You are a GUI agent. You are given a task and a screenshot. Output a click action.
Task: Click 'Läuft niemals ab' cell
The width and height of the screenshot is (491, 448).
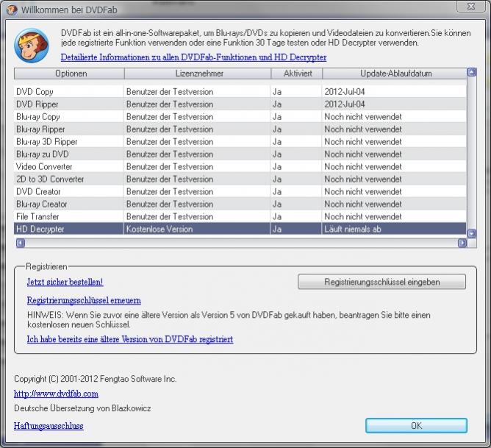pyautogui.click(x=394, y=229)
